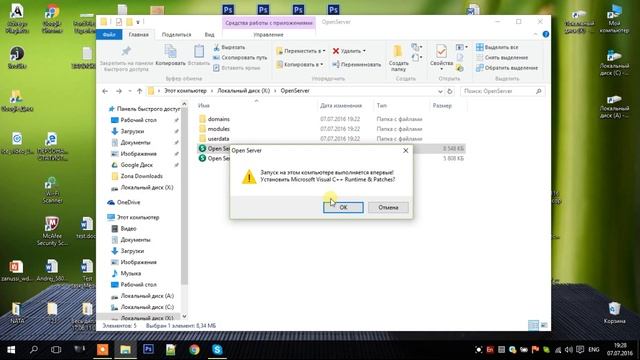The width and height of the screenshot is (640, 360).
Task: Select Google Диск in navigation pane
Action: 136,165
